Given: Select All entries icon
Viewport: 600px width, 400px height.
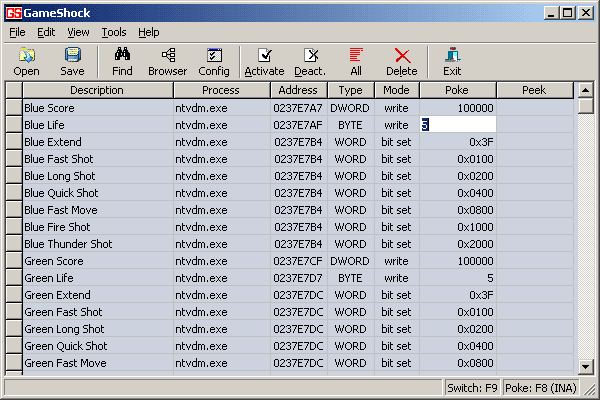Looking at the screenshot, I should [x=356, y=61].
